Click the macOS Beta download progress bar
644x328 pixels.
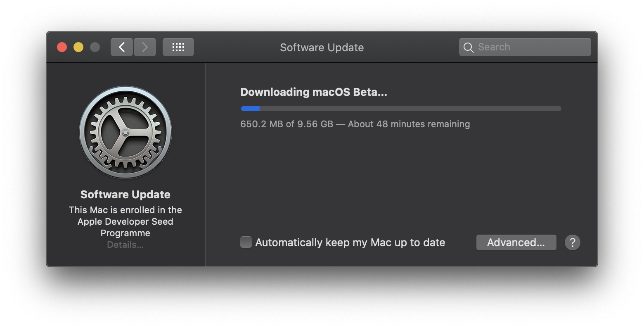401,109
